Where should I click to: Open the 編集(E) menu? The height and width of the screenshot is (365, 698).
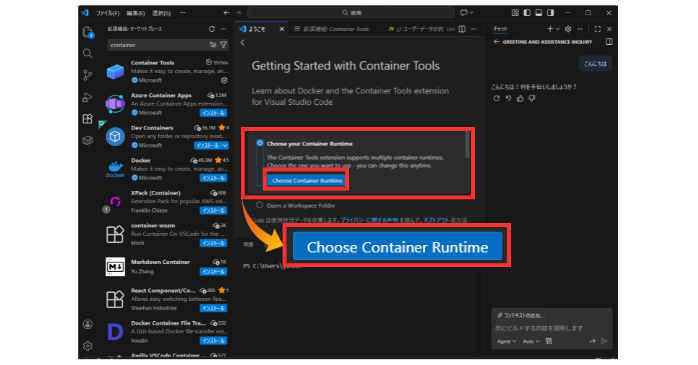point(135,13)
